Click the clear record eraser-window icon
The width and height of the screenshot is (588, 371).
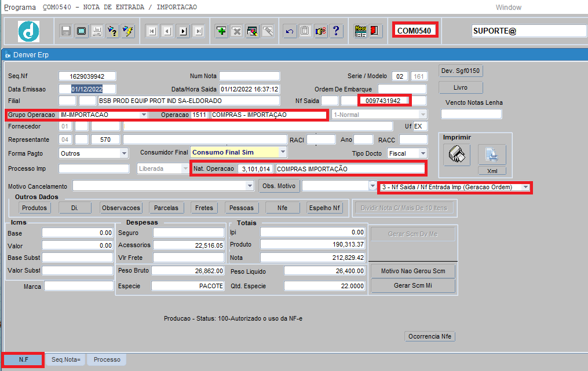tap(253, 31)
